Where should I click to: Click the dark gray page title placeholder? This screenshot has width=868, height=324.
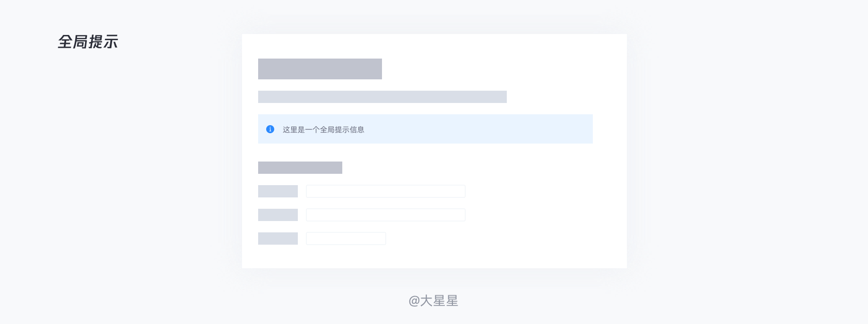(x=320, y=69)
